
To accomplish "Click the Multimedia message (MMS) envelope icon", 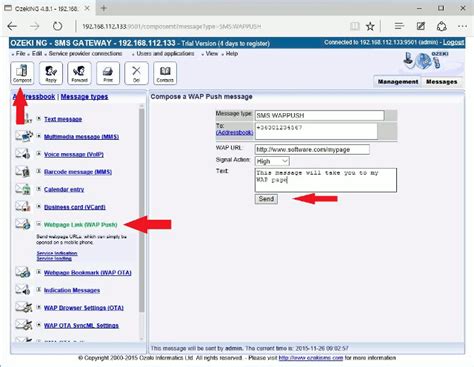I will [x=24, y=136].
